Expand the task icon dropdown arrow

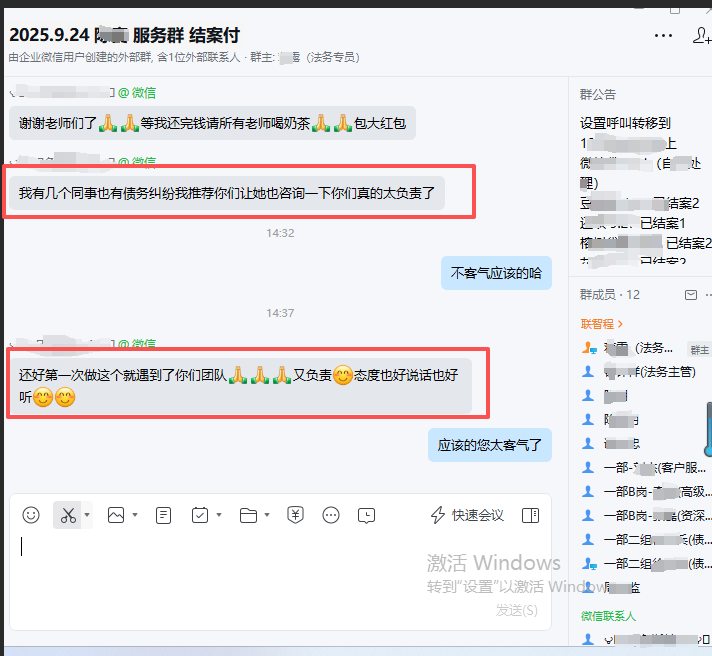(219, 515)
